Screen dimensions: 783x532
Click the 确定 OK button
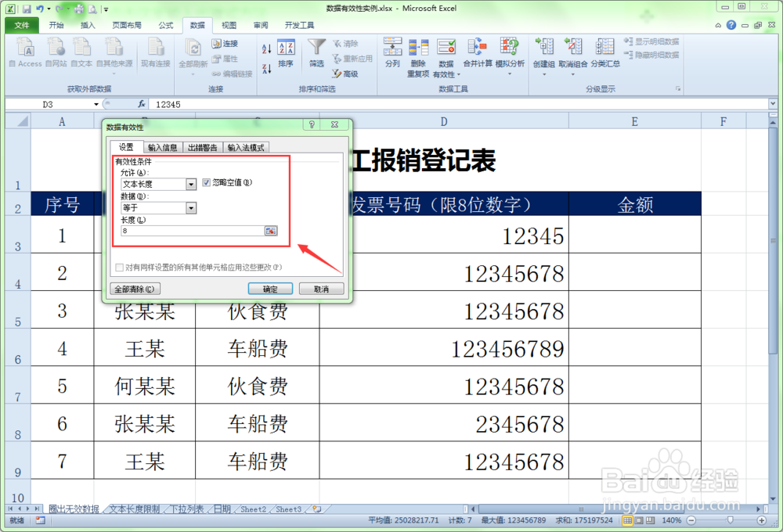(270, 289)
